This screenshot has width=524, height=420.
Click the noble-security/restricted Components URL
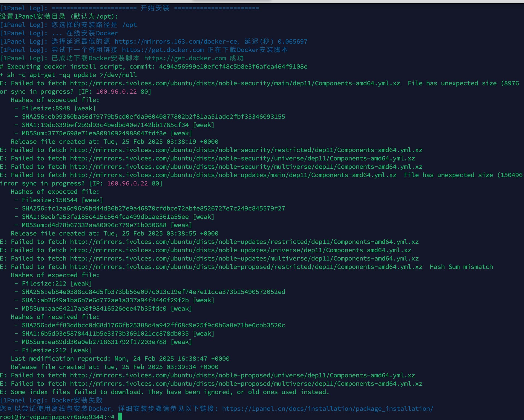click(246, 150)
